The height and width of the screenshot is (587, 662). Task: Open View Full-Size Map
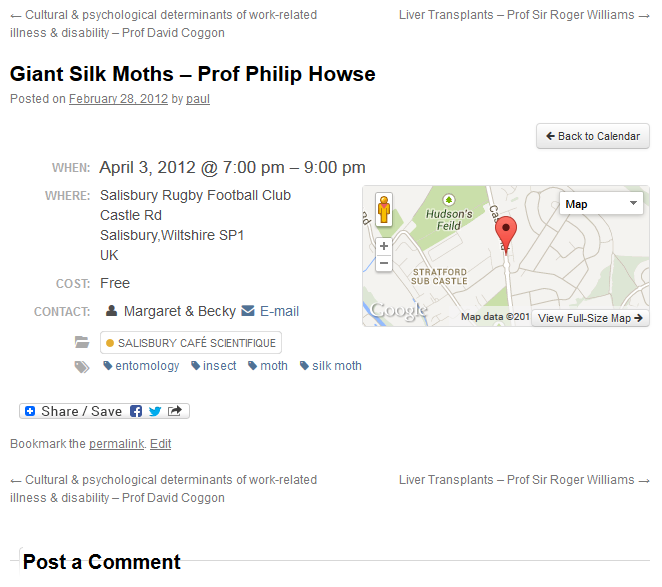(590, 318)
